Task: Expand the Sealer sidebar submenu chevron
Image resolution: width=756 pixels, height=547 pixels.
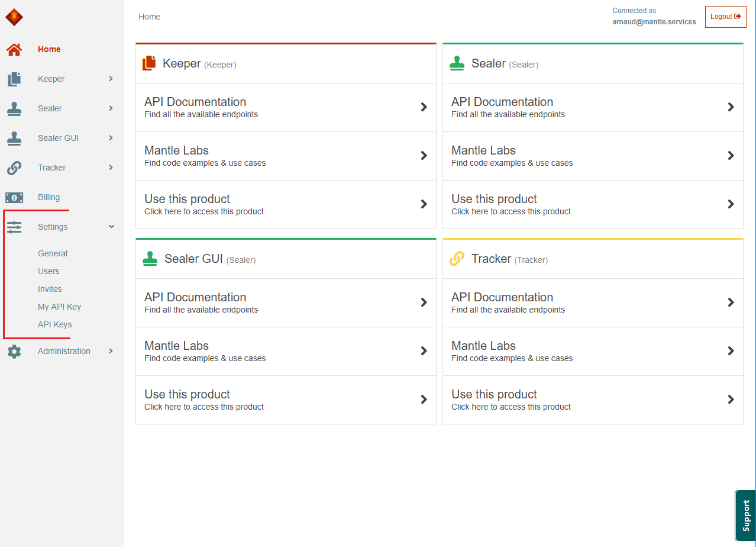Action: point(111,108)
